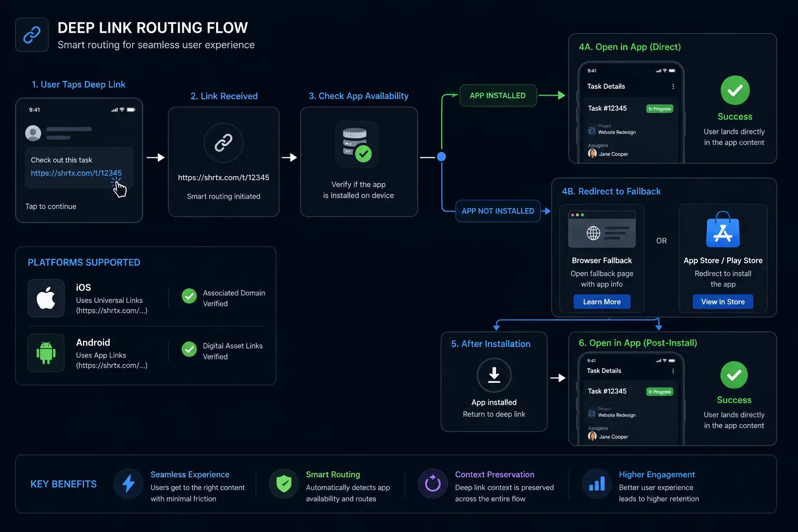Click the bar chart Higher Engagement icon
The image size is (798, 532).
(x=596, y=484)
